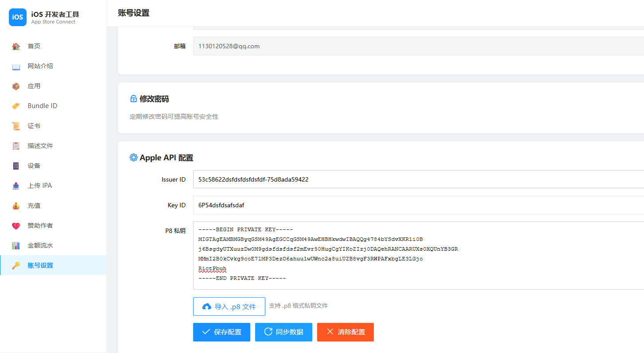Click the App Store Connect subtitle text
Image resolution: width=644 pixels, height=353 pixels.
[53, 22]
